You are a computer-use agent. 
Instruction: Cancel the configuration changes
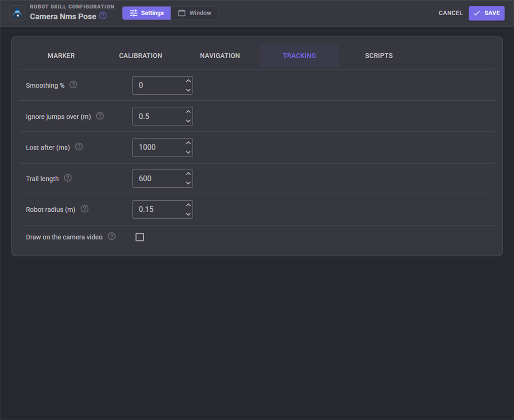450,13
